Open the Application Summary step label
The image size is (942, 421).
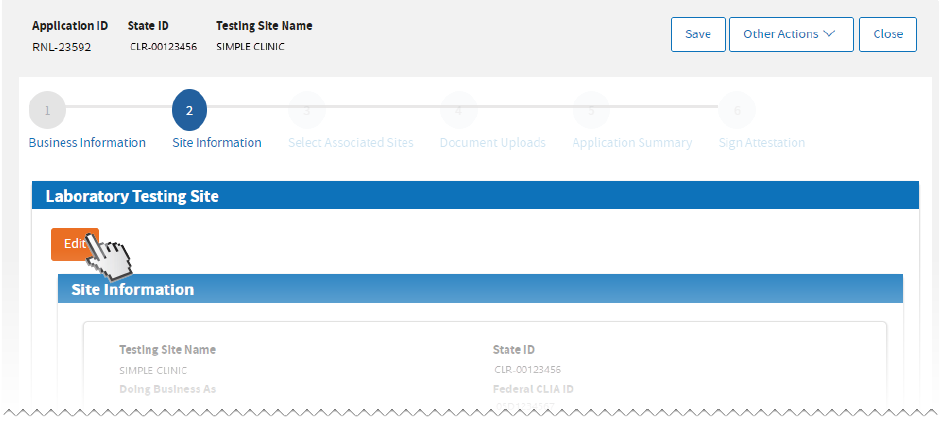point(631,143)
